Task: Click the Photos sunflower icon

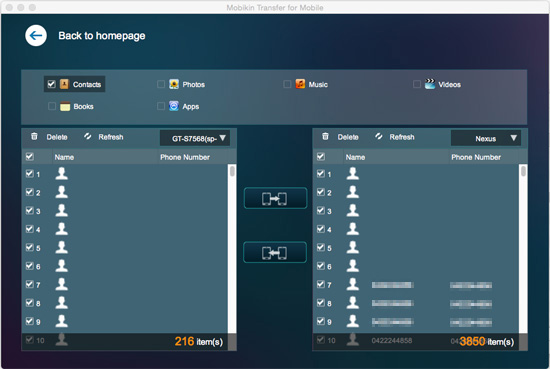Action: 174,84
